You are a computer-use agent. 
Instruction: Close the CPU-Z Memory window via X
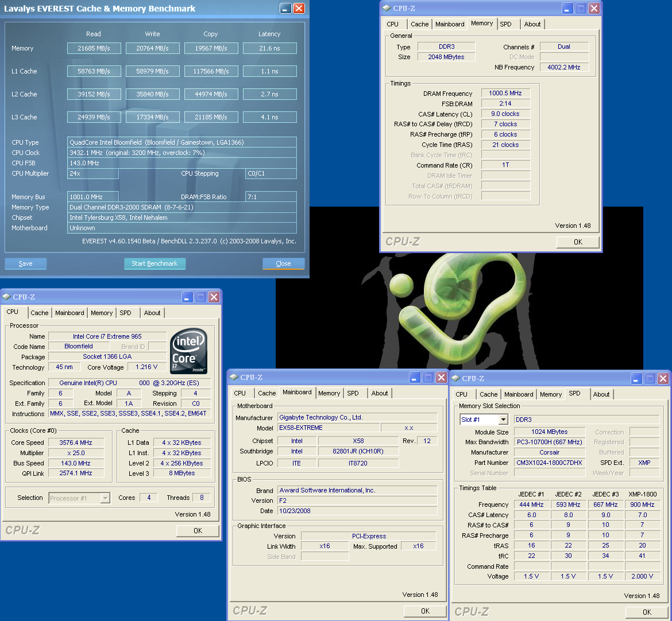pyautogui.click(x=594, y=8)
